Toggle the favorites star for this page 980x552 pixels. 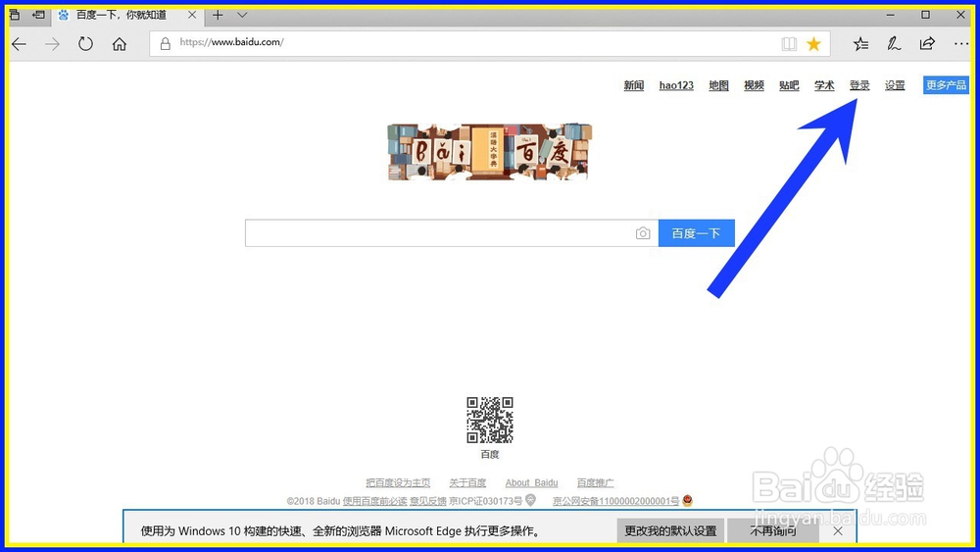pyautogui.click(x=813, y=43)
